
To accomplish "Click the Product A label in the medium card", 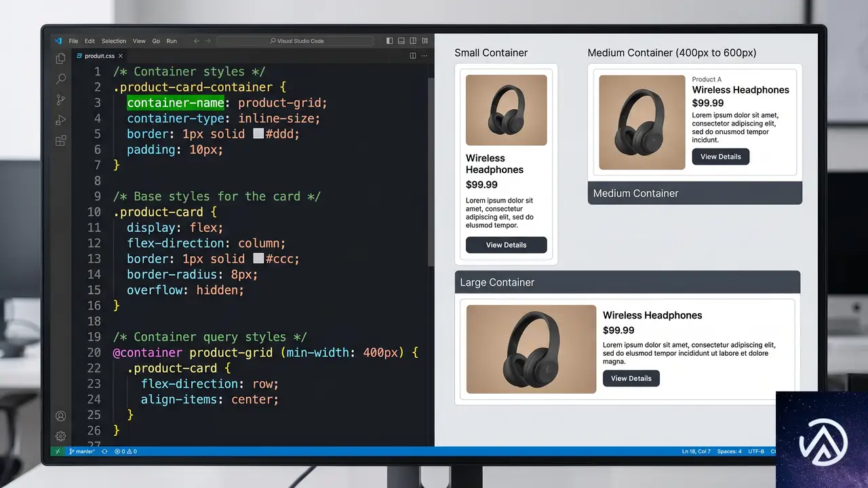I will 707,79.
